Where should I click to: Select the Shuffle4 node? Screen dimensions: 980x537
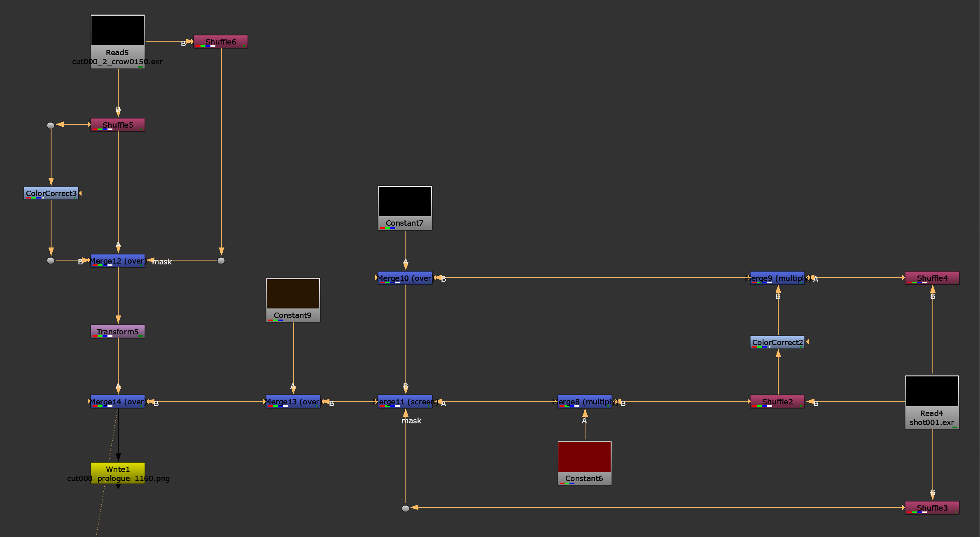(932, 278)
